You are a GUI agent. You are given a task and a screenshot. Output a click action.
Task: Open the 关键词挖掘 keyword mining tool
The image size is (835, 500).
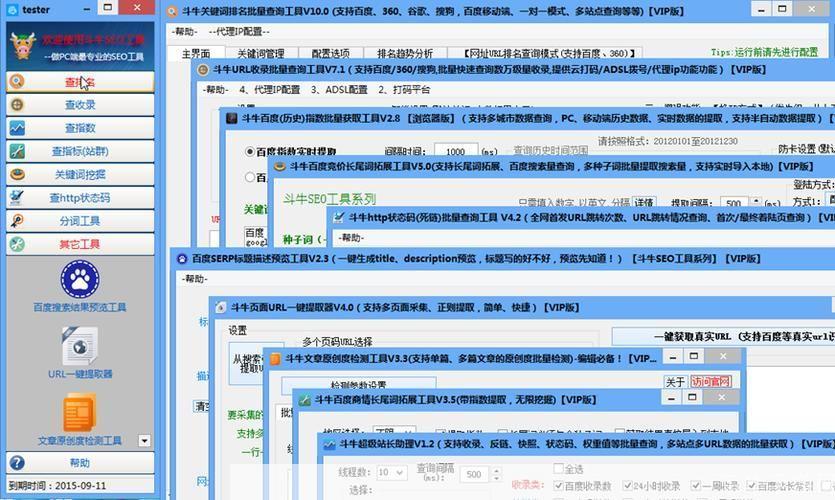pos(80,175)
